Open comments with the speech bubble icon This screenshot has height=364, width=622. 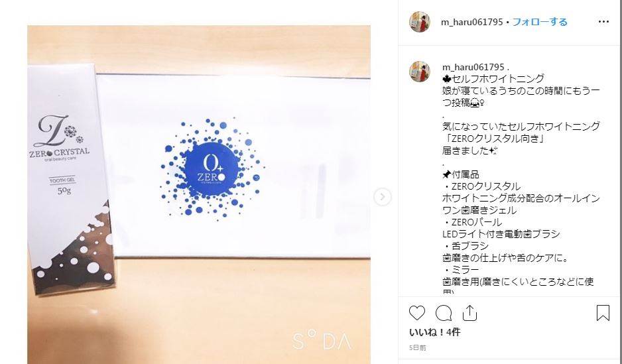(x=444, y=313)
